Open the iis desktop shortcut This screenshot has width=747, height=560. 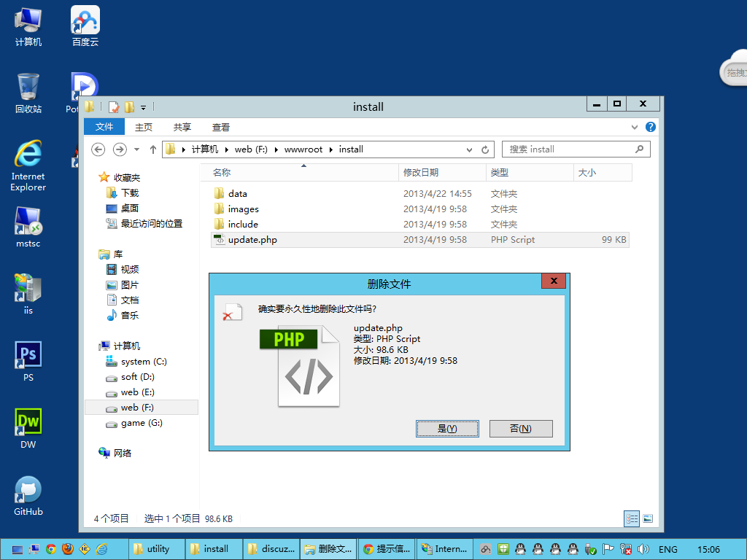pos(28,295)
